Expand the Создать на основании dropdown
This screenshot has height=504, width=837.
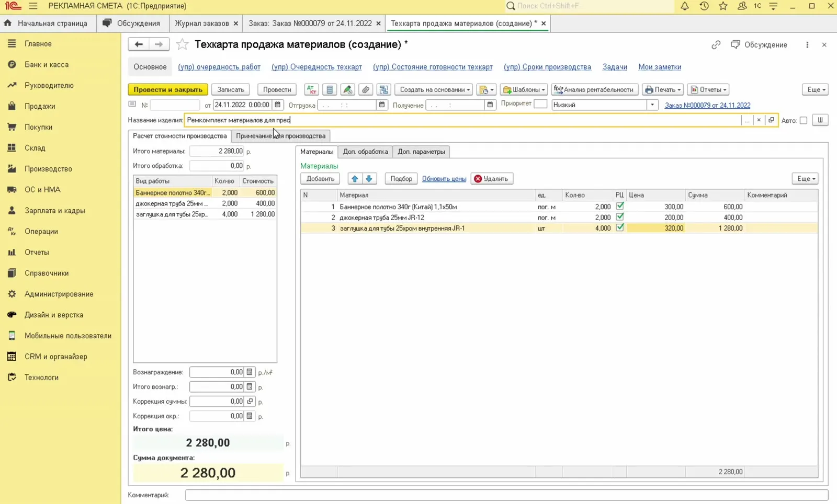(x=434, y=89)
